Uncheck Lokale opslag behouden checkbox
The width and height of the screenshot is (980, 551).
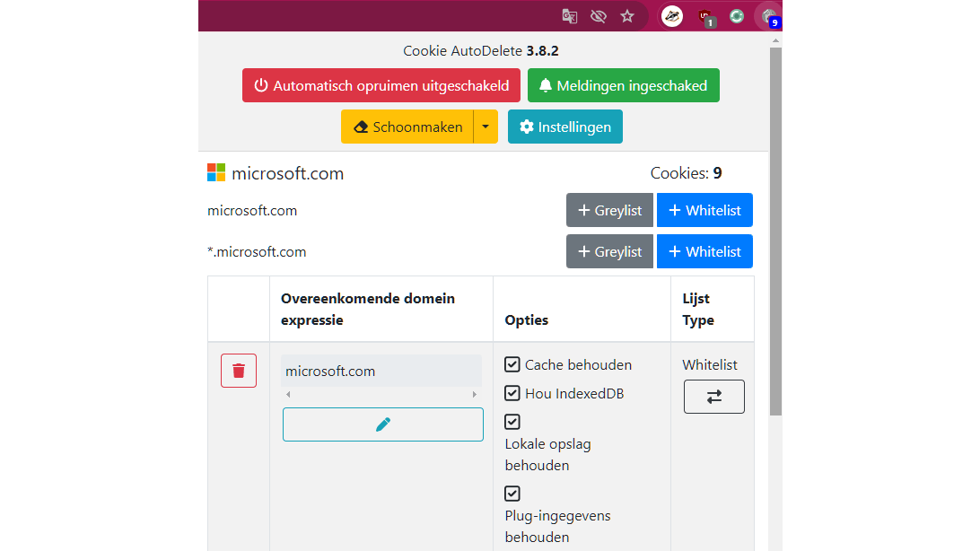coord(512,422)
